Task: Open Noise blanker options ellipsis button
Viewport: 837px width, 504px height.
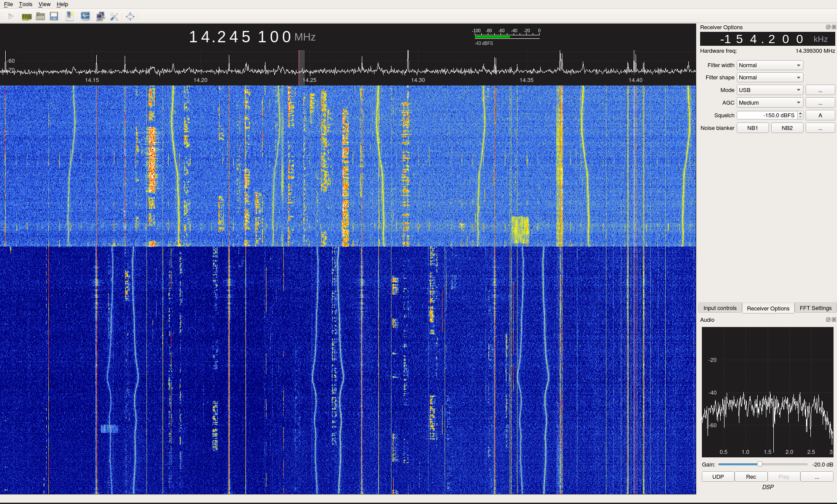Action: [x=820, y=128]
